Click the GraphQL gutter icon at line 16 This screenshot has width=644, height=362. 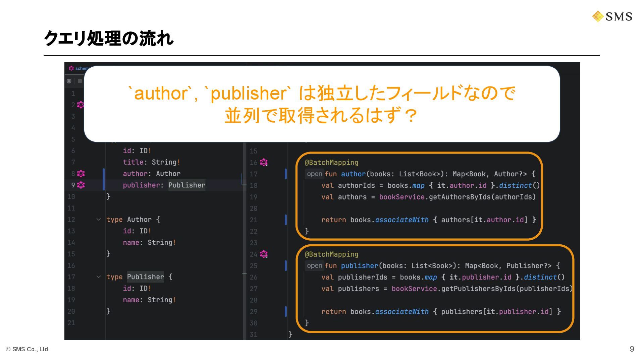coord(264,163)
